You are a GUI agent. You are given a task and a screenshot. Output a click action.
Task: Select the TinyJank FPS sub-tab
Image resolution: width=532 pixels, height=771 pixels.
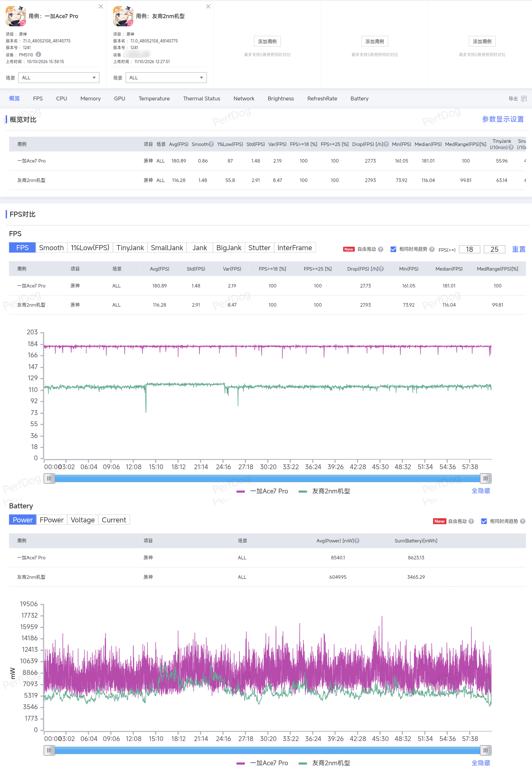(130, 248)
